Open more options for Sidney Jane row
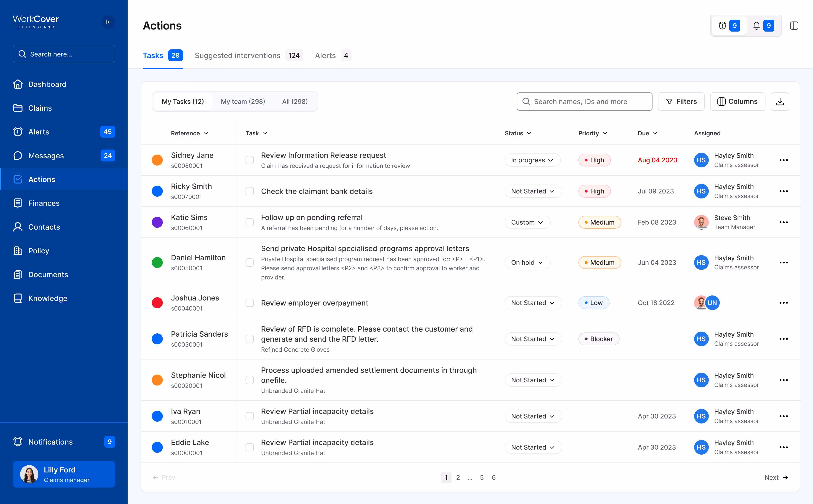 (x=784, y=160)
